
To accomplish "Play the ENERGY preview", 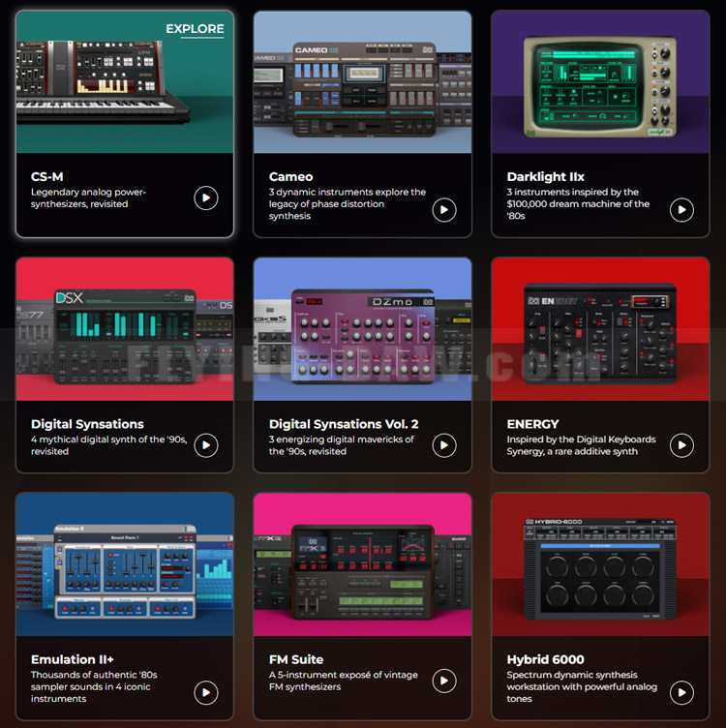I will coord(681,445).
